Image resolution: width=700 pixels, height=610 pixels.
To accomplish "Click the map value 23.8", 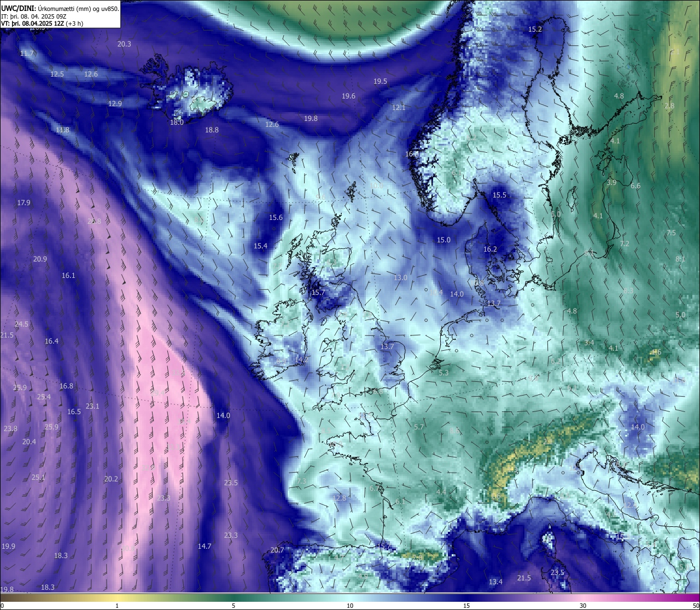I will (x=10, y=428).
